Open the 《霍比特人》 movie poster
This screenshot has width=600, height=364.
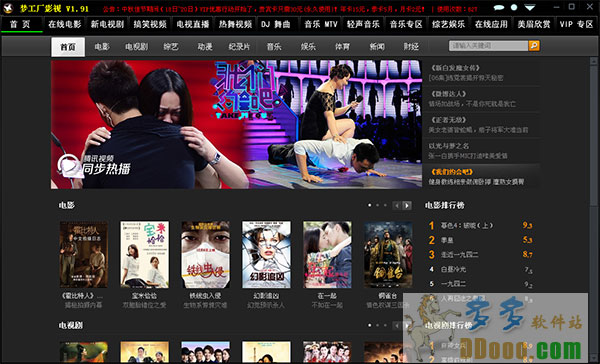[83, 255]
